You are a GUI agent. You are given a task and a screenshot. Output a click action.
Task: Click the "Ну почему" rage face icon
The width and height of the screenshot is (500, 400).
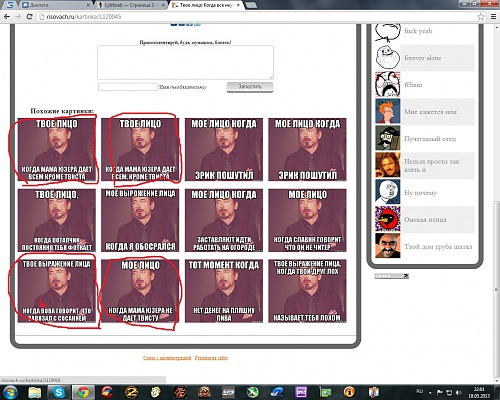click(388, 192)
